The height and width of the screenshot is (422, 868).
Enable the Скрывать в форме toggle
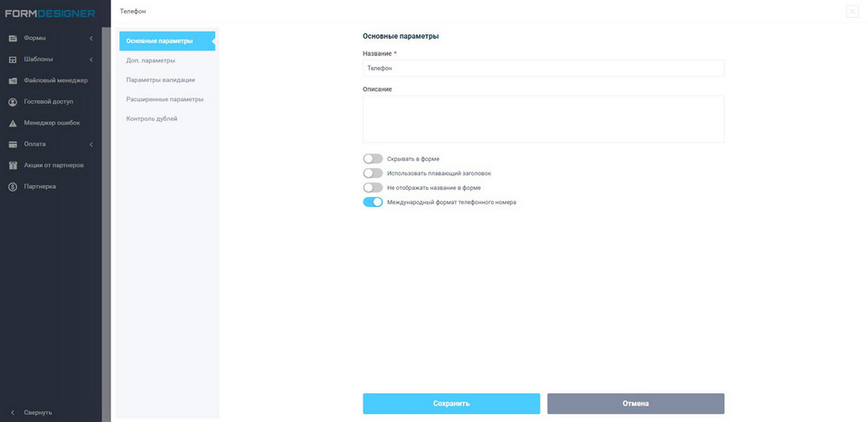coord(373,159)
